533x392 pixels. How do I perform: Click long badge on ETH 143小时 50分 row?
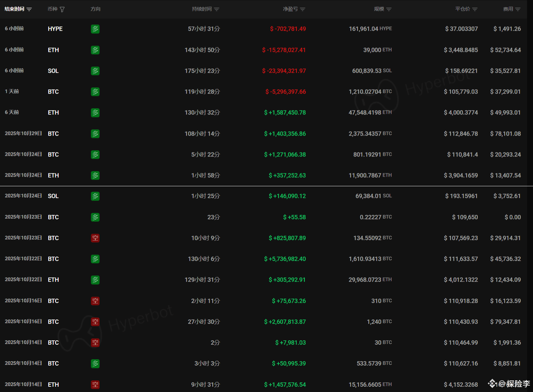click(95, 50)
